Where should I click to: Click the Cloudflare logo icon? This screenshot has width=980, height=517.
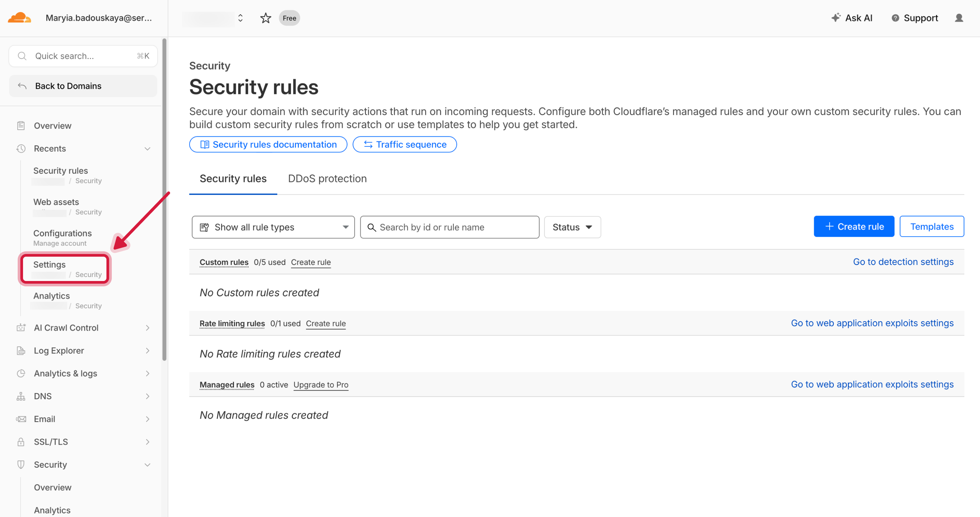click(19, 18)
